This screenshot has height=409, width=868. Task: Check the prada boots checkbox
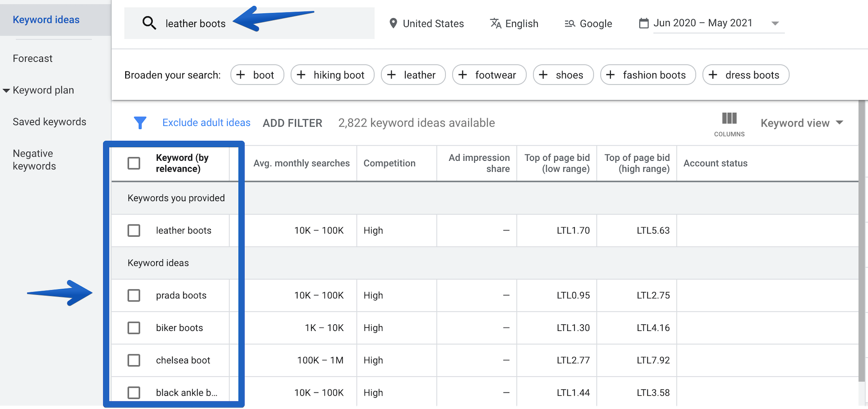tap(134, 295)
